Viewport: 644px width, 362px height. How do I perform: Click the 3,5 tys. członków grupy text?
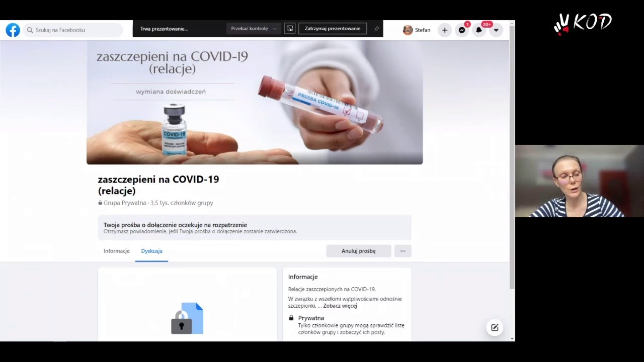coord(182,203)
